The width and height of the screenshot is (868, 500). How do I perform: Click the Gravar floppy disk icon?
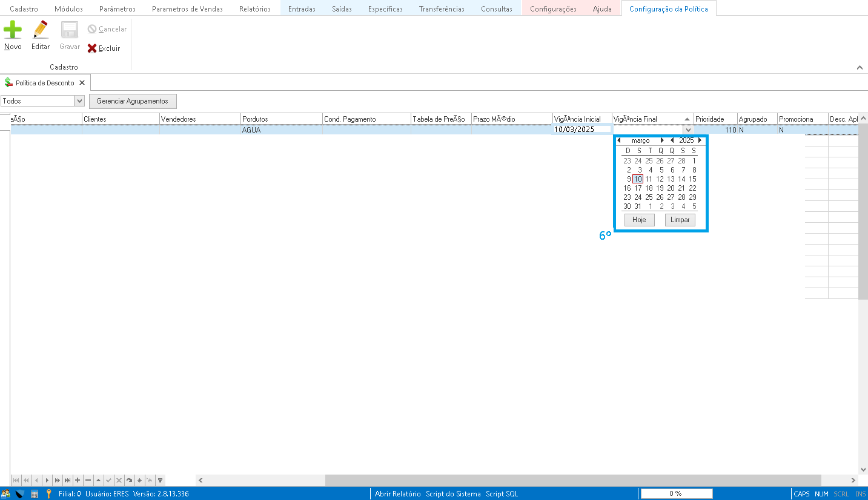(x=69, y=30)
